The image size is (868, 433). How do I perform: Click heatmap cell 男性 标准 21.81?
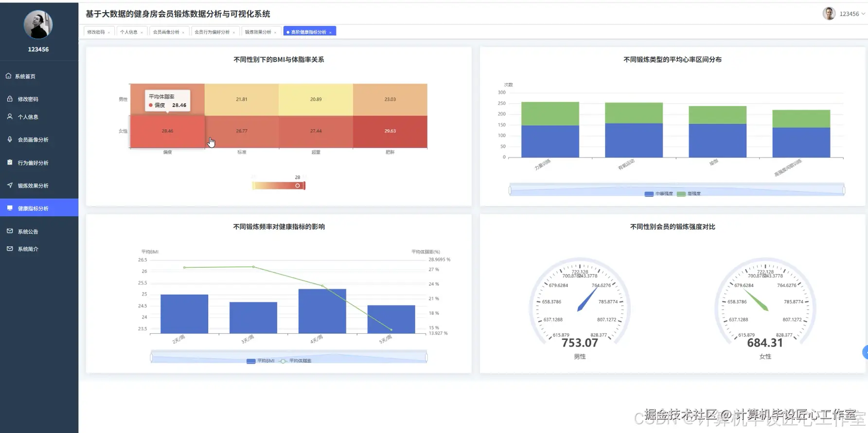coord(242,100)
